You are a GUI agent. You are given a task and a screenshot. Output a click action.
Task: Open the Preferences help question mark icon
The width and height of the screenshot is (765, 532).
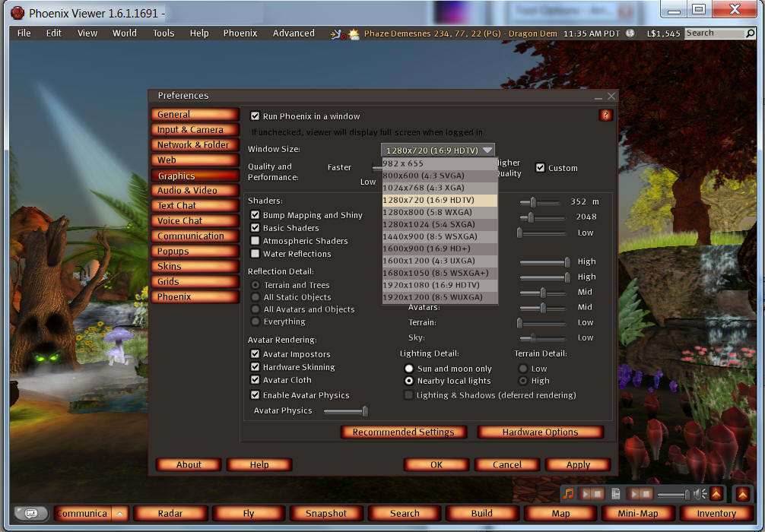[x=605, y=115]
